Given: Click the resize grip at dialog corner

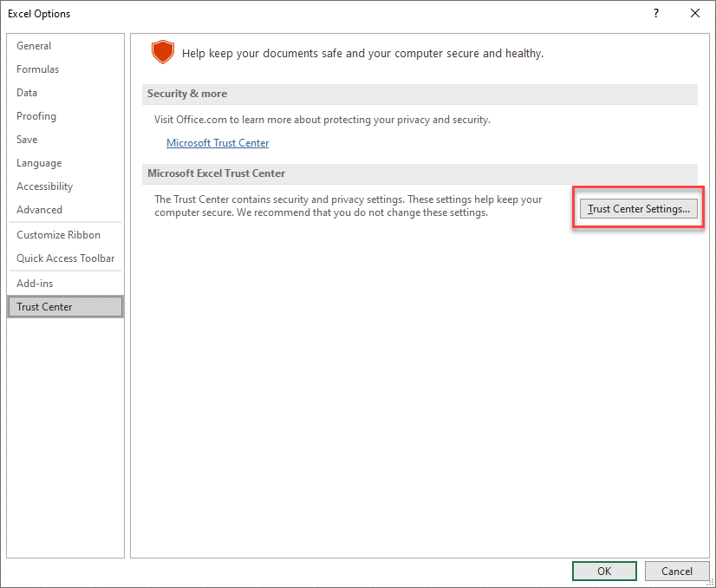Looking at the screenshot, I should [x=710, y=582].
